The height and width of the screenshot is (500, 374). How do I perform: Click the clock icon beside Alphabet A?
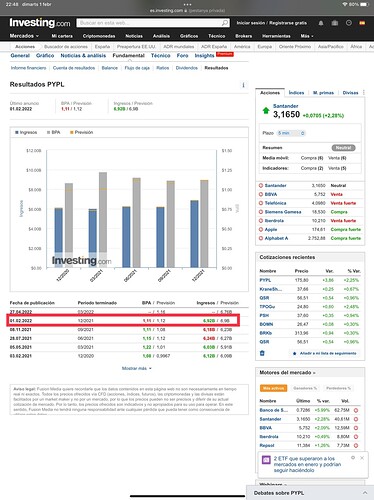[261, 238]
